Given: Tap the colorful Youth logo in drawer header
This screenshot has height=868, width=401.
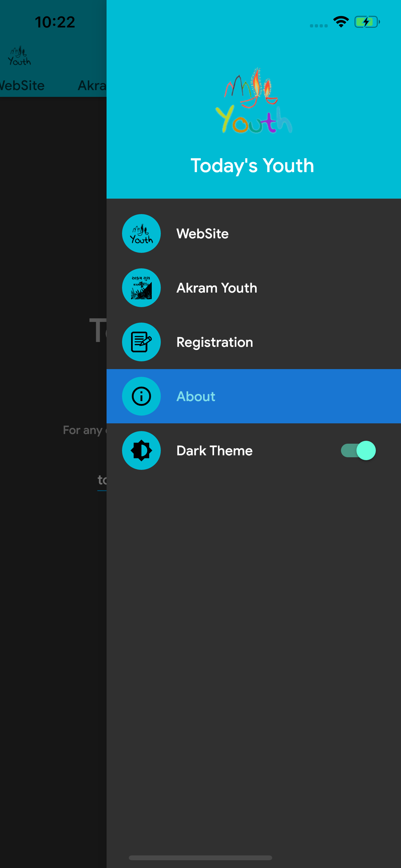Looking at the screenshot, I should pyautogui.click(x=254, y=100).
